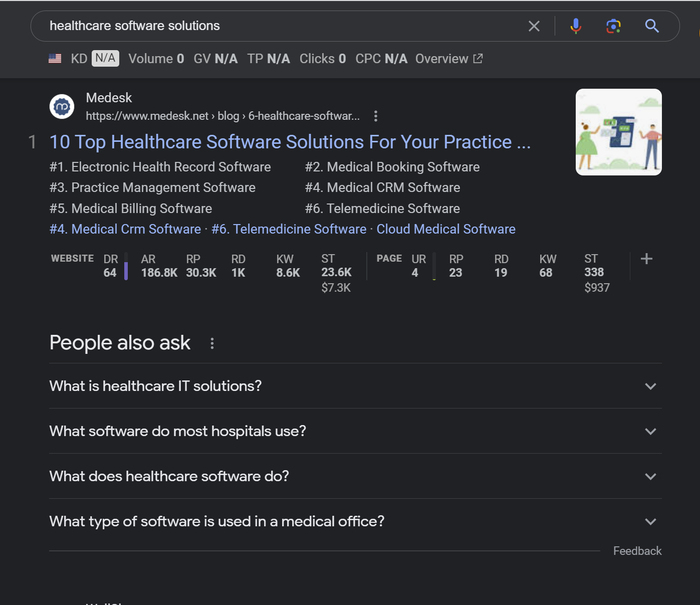Click the website ST 23.6K metric
The height and width of the screenshot is (605, 700).
point(337,273)
